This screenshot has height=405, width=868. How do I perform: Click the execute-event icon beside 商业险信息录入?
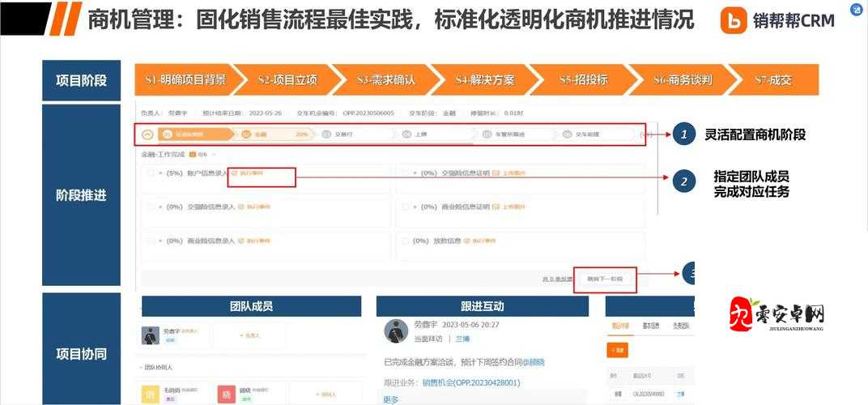[241, 241]
